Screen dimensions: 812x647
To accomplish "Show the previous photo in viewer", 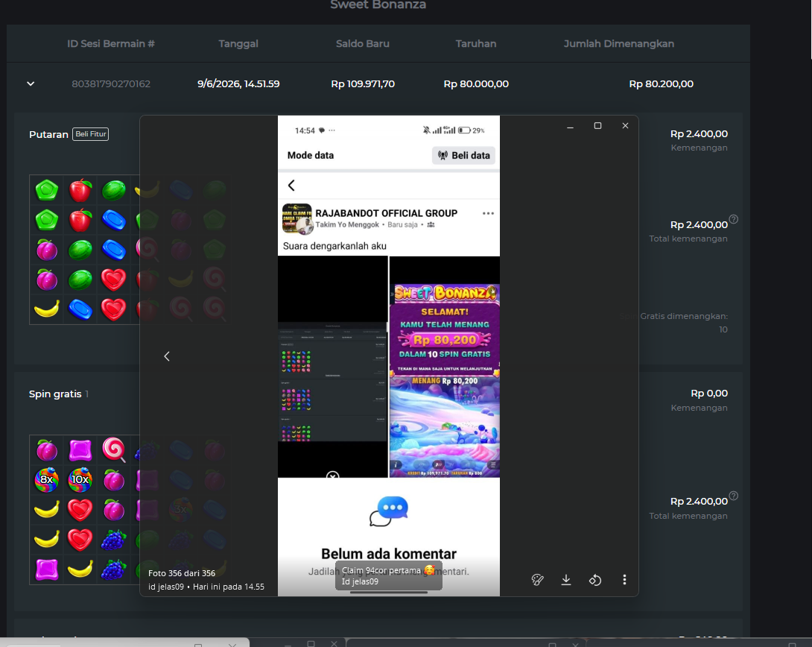I will coord(167,356).
